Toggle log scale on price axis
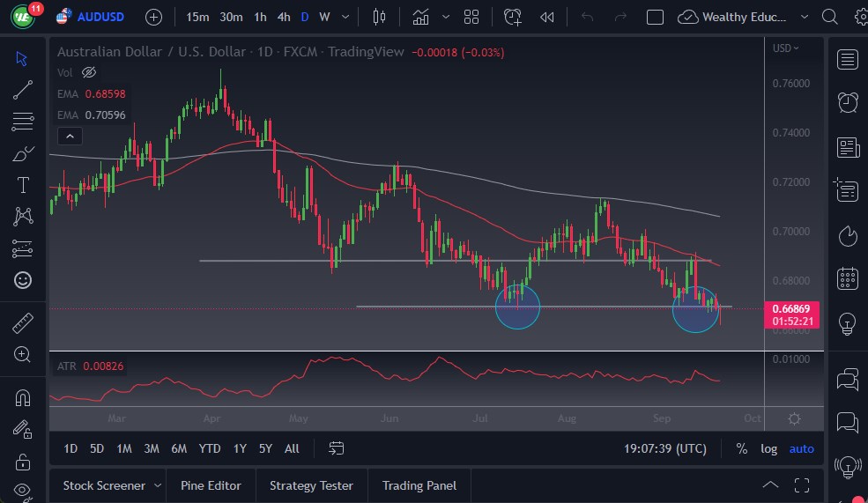Screen dimensions: 868x503 [768, 448]
